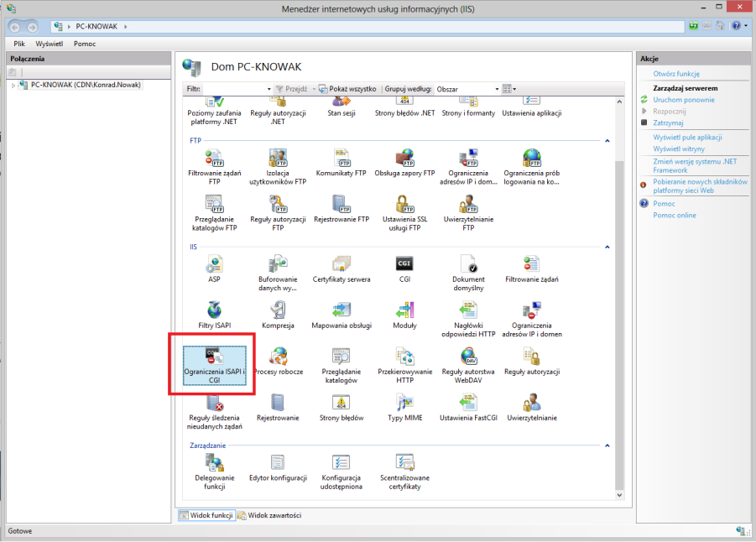756x542 pixels.
Task: Select the Rejestrowanie FTP icon
Action: click(x=342, y=209)
